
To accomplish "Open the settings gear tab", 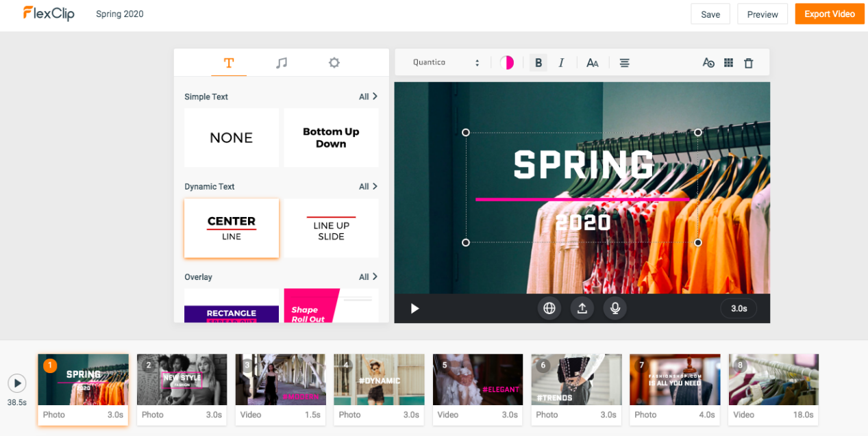I will 334,63.
